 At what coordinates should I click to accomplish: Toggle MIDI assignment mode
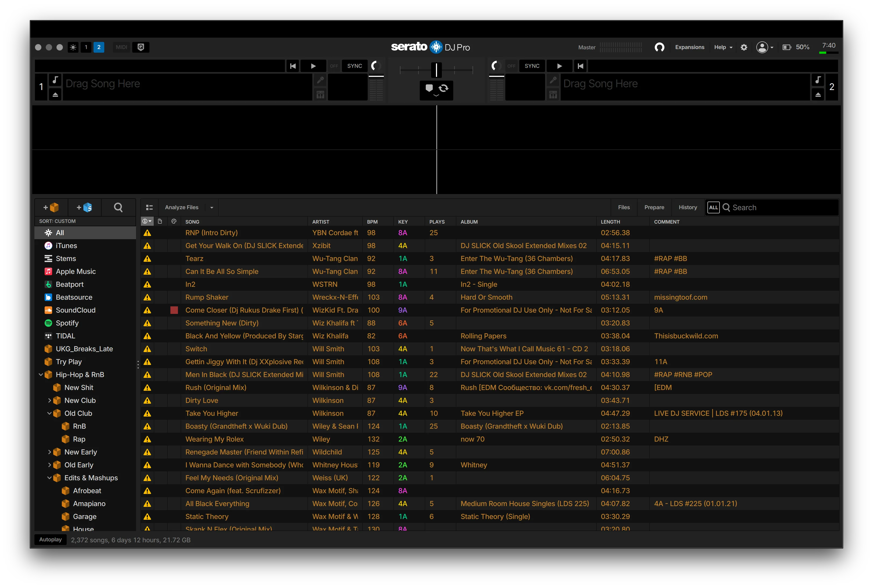coord(121,47)
